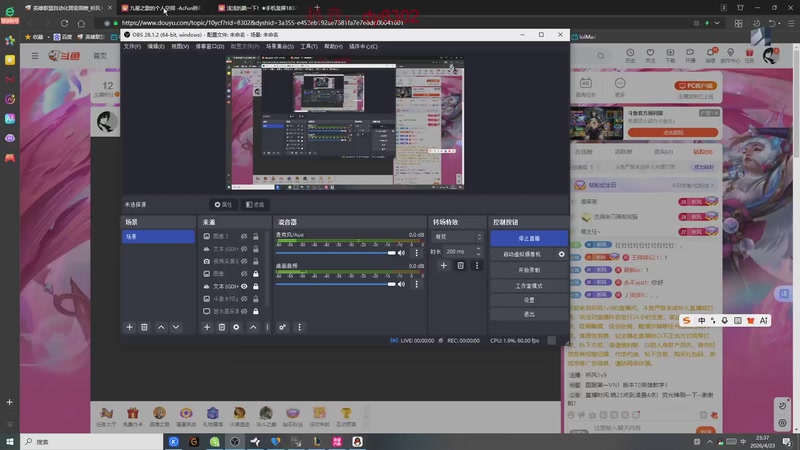Click Douyu search magnifier icon

tap(601, 56)
